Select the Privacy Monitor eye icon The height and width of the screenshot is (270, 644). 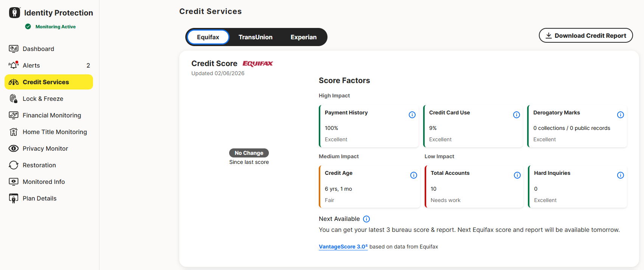tap(13, 148)
